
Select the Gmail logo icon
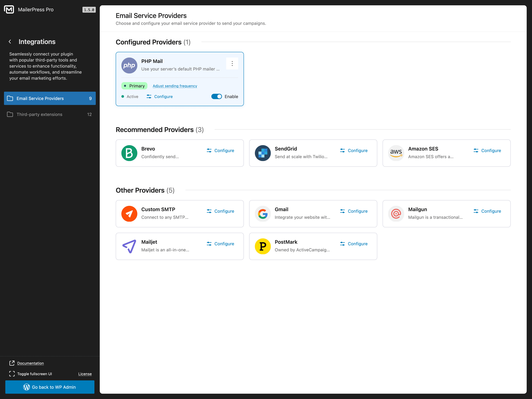[263, 214]
